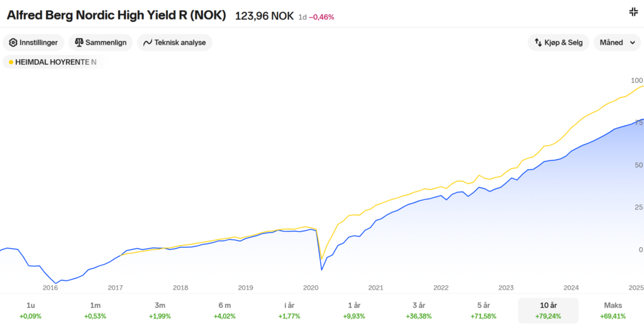Viewport: 644px width, 325px height.
Task: Select the i år period
Action: point(289,311)
